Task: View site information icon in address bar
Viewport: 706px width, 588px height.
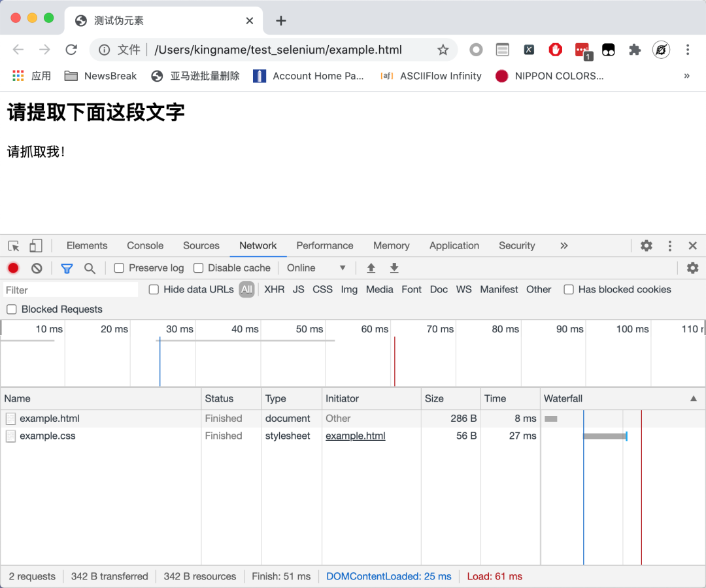Action: [104, 50]
